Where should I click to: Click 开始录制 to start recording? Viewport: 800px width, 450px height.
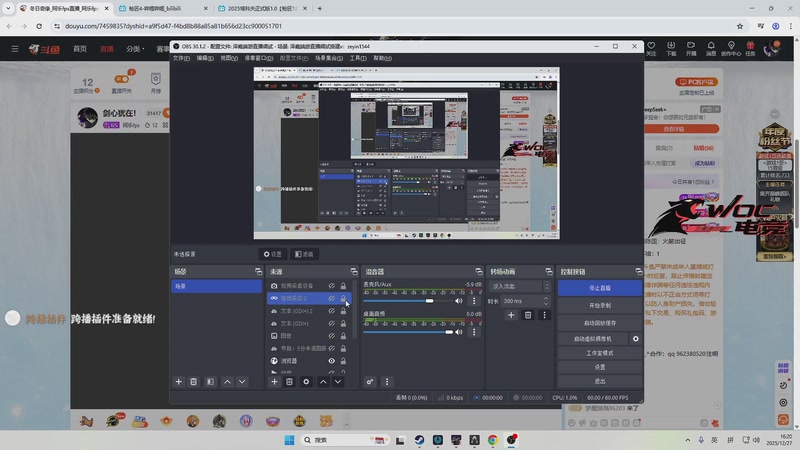pyautogui.click(x=599, y=305)
